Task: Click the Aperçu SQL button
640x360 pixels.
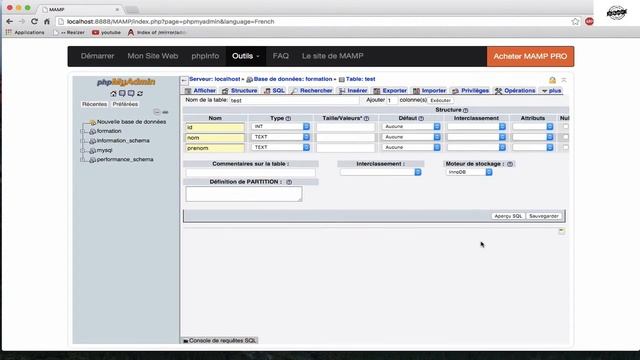Action: [508, 216]
